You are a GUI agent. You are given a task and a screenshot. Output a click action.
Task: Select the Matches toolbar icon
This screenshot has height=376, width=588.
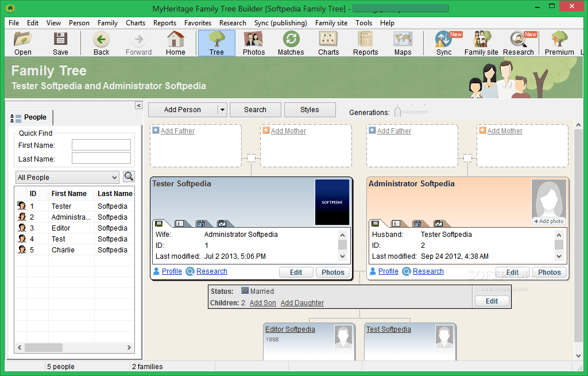point(291,40)
